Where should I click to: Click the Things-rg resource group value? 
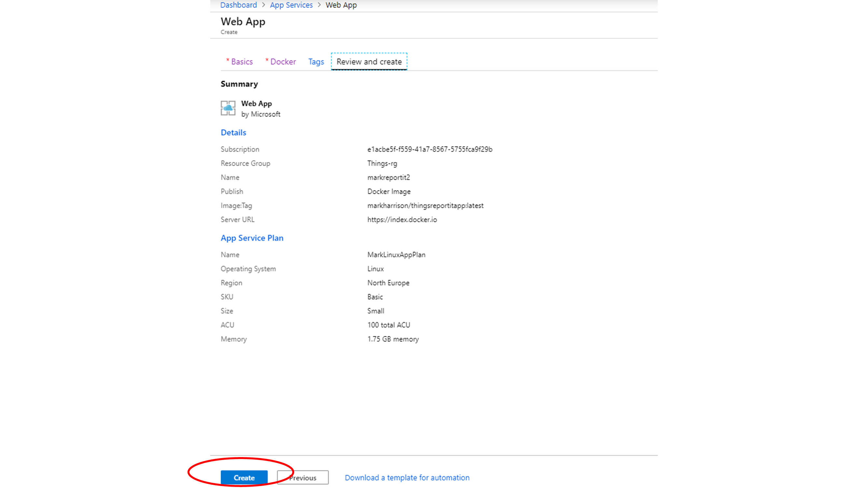click(x=382, y=163)
